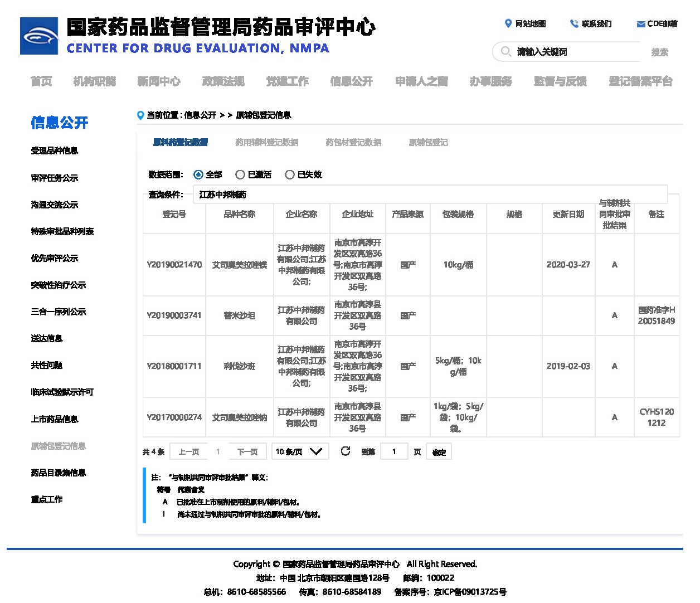Select the 全部 data range radio

pyautogui.click(x=198, y=175)
